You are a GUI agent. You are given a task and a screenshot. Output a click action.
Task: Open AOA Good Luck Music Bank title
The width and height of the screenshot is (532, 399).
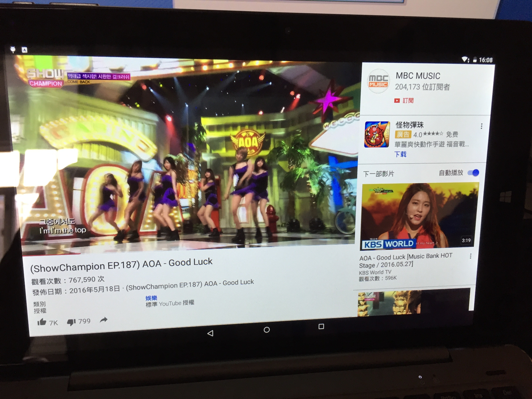click(406, 260)
